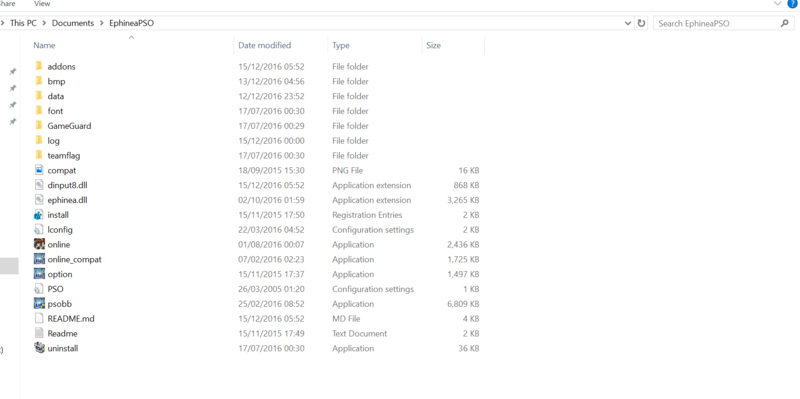
Task: Click the search magnifier icon
Action: (x=785, y=23)
